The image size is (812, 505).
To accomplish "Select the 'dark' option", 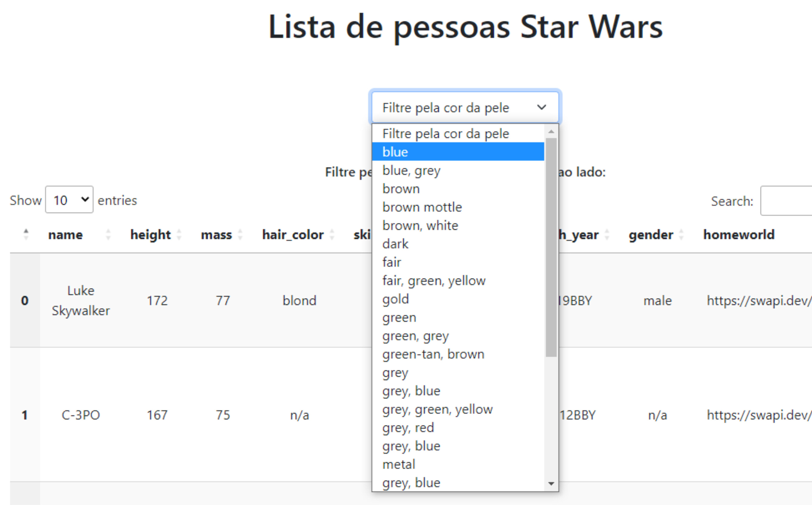I will pyautogui.click(x=458, y=244).
